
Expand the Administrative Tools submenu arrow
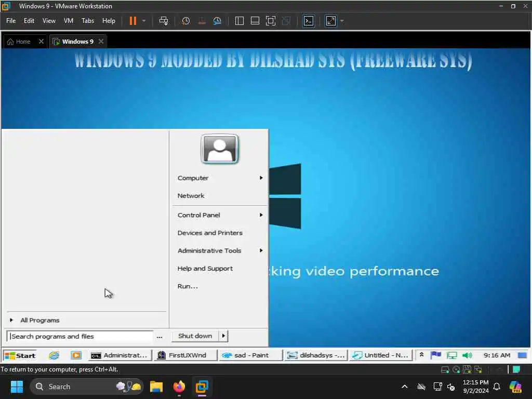[x=261, y=251]
